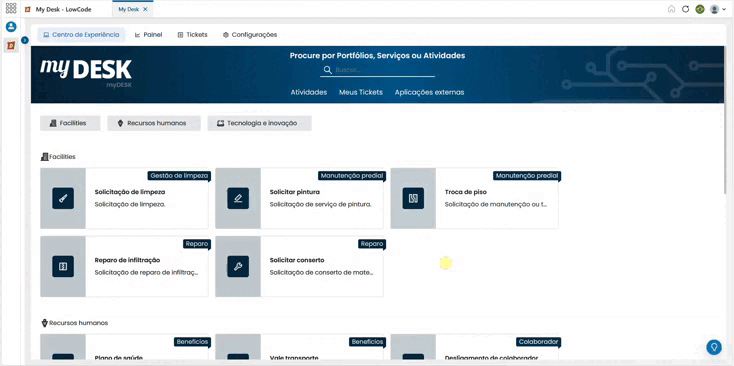734x366 pixels.
Task: Click the Gestão de limpeza tag
Action: point(179,176)
